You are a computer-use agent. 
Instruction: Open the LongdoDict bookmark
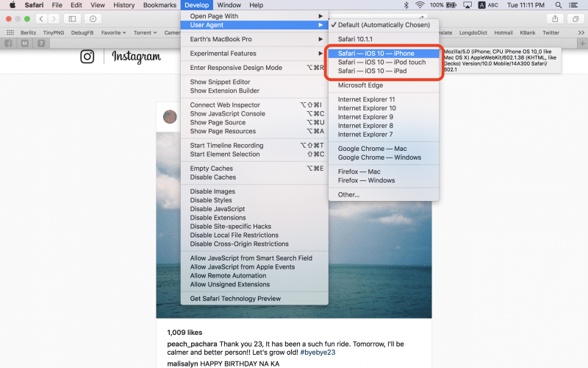[473, 32]
